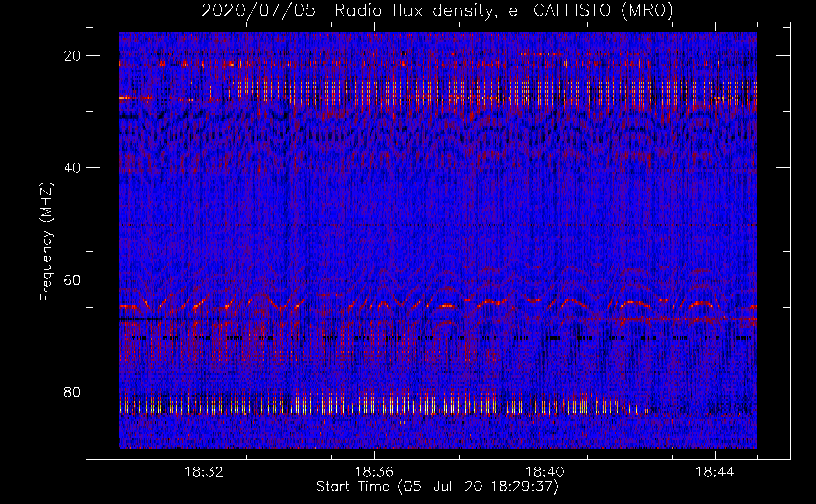Image resolution: width=816 pixels, height=504 pixels.
Task: Click the 18:40 time tick label
Action: click(x=545, y=472)
